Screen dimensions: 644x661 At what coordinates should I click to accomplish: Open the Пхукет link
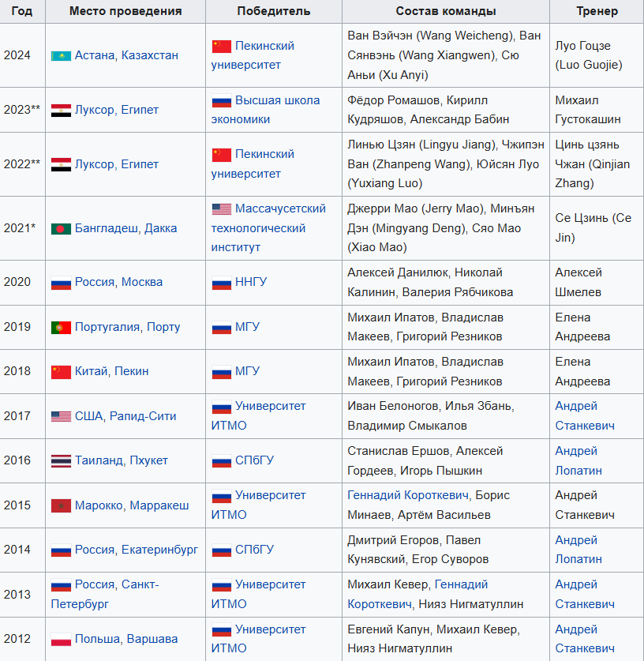pos(148,460)
